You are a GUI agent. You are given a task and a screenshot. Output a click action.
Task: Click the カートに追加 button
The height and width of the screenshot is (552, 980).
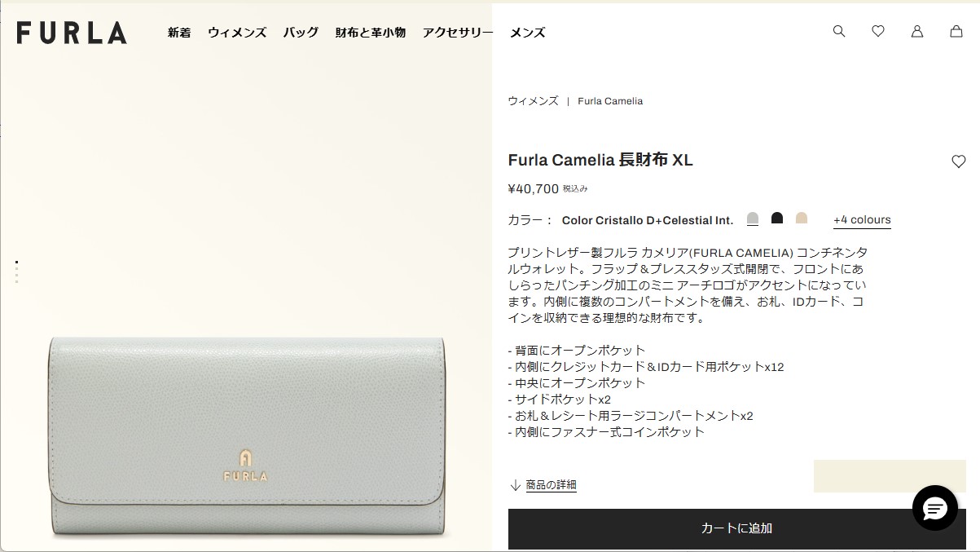pos(737,528)
